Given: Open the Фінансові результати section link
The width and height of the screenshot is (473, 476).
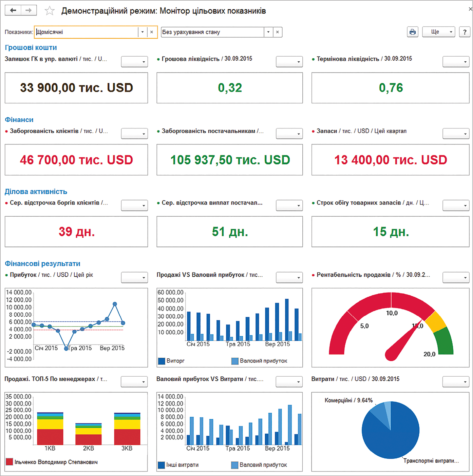Looking at the screenshot, I should coord(42,263).
